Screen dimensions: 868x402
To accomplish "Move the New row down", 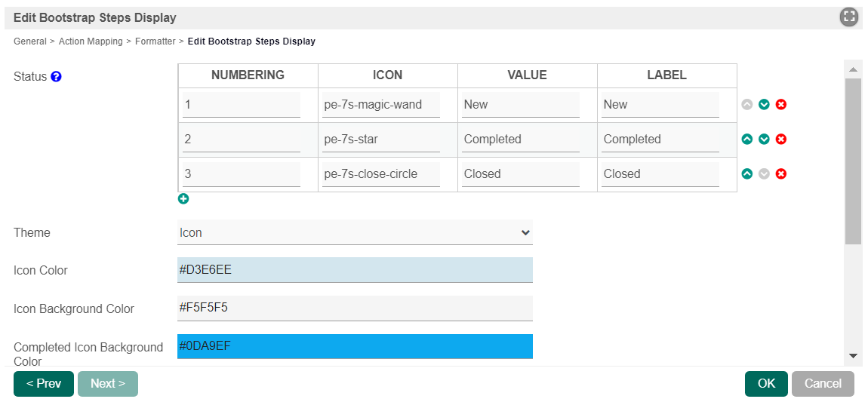I will [764, 105].
